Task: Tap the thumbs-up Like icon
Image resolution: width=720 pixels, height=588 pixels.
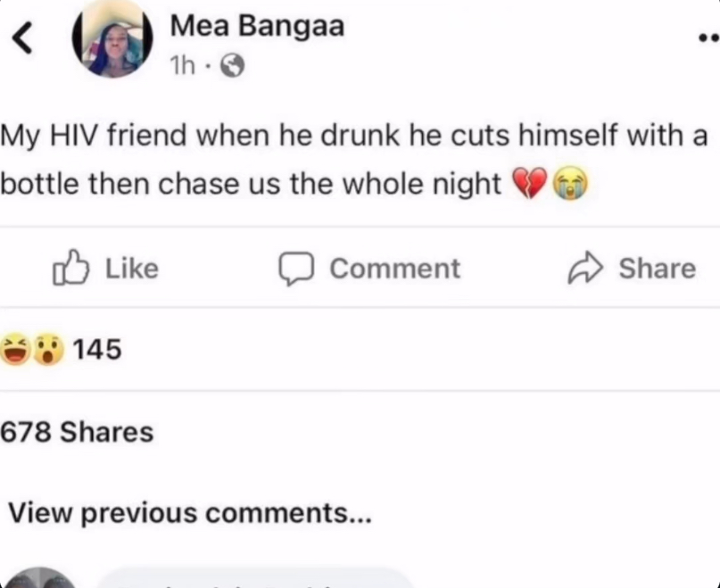Action: [71, 269]
